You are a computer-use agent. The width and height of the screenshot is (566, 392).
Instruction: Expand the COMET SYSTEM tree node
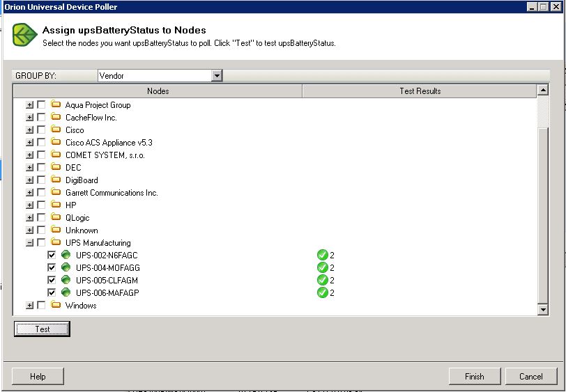coord(29,155)
